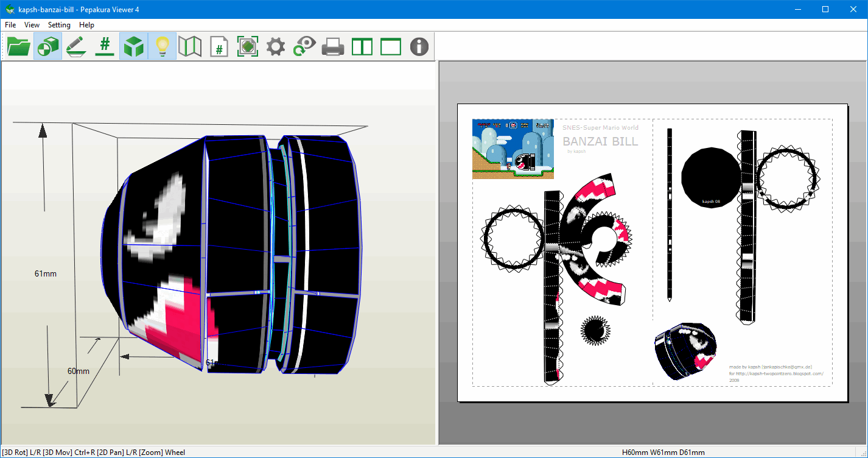The height and width of the screenshot is (458, 868).
Task: Print the pattern using printer icon
Action: pyautogui.click(x=333, y=46)
